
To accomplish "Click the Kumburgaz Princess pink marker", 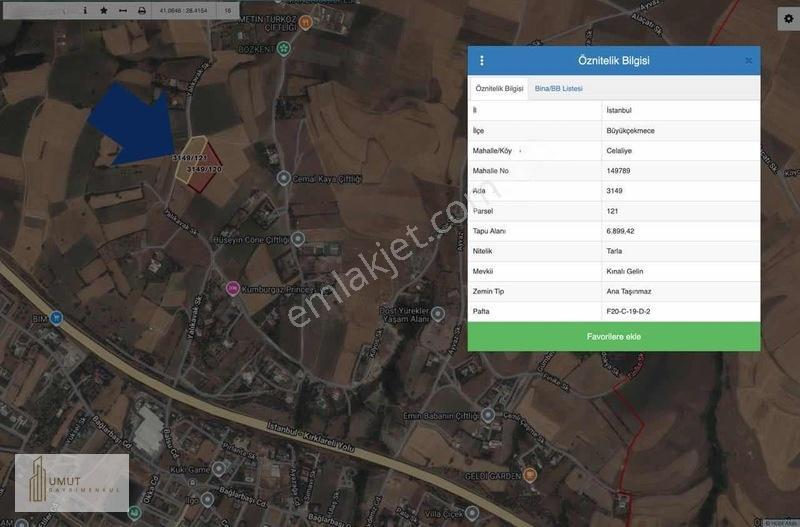I will (x=233, y=289).
